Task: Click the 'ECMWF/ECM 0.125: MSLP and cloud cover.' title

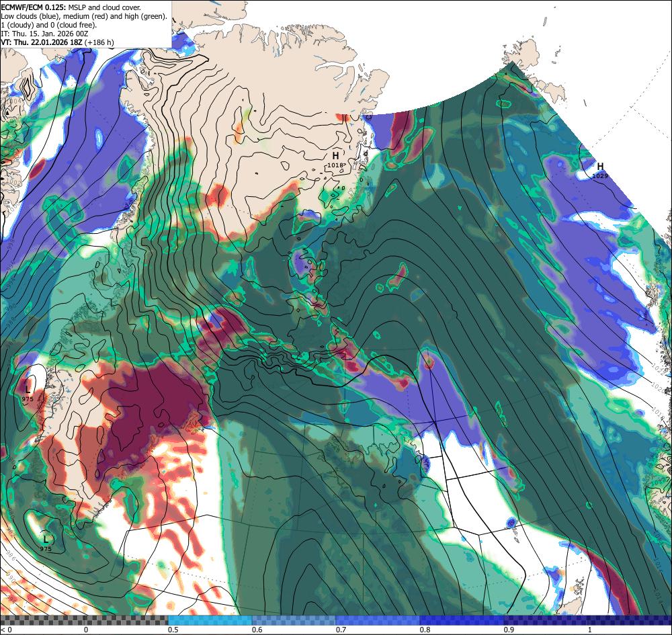Action: [x=71, y=7]
